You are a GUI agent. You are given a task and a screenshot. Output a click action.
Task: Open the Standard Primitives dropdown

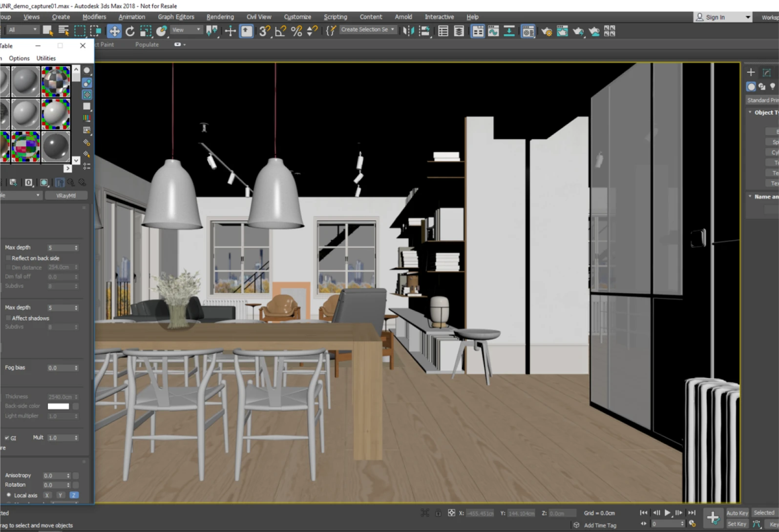click(762, 100)
